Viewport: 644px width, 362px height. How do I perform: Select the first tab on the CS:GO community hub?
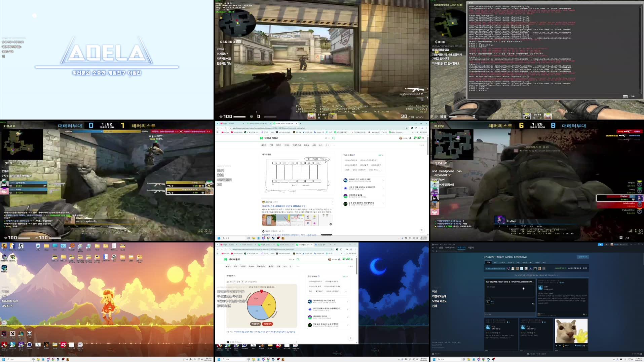[489, 262]
